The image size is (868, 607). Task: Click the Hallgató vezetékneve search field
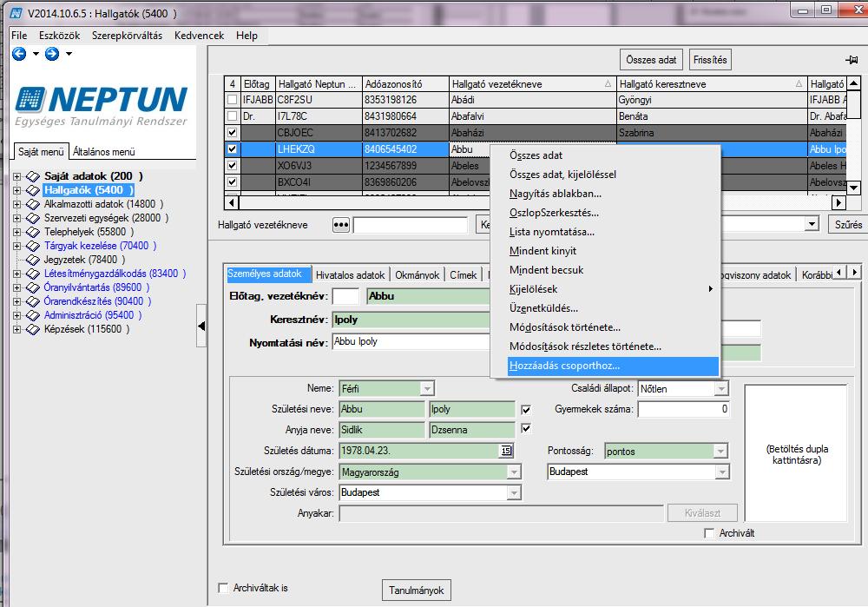click(411, 225)
